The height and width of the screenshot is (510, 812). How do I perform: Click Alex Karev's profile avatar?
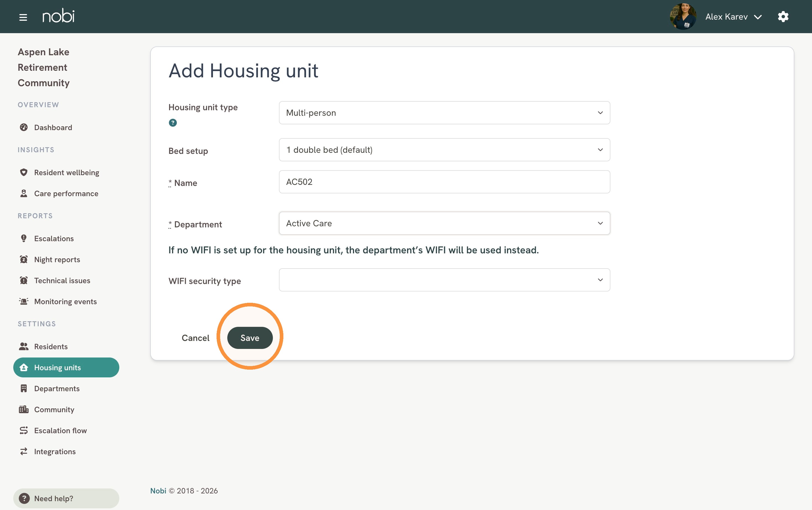click(683, 17)
